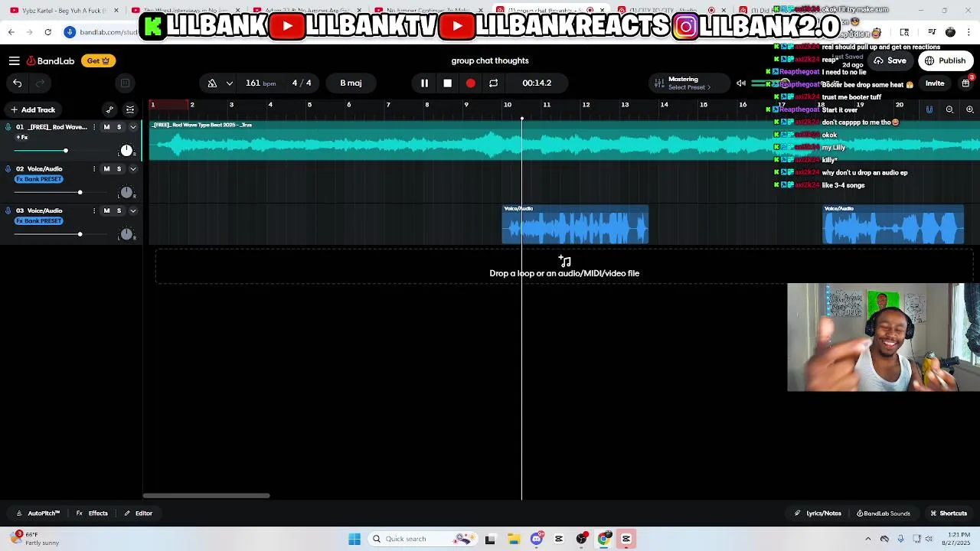Image resolution: width=980 pixels, height=551 pixels.
Task: Open track 03 Fx Bank PRESET
Action: tap(39, 221)
